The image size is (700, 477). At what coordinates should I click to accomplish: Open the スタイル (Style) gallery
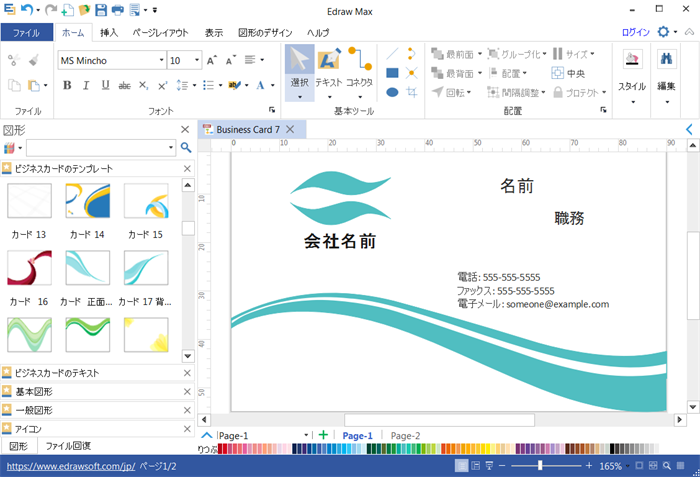pyautogui.click(x=631, y=70)
